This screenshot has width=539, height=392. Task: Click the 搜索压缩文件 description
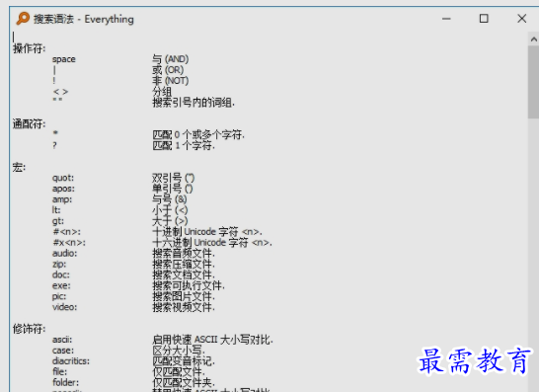click(x=184, y=264)
